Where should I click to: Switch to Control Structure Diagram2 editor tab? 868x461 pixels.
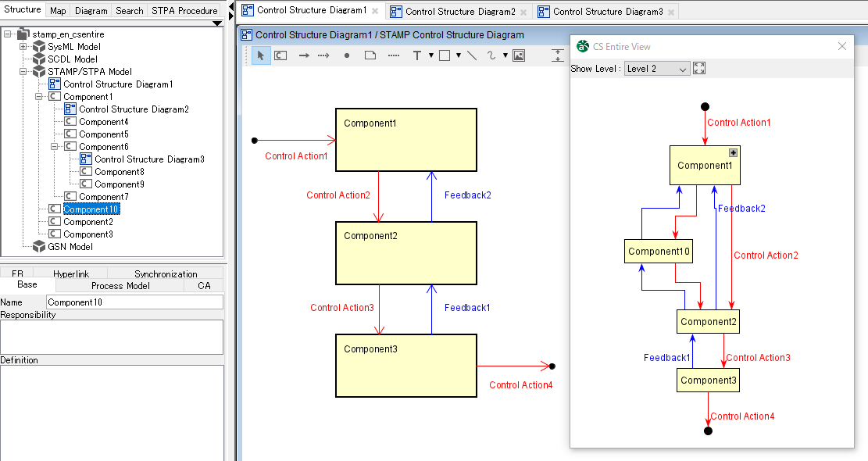tap(460, 12)
